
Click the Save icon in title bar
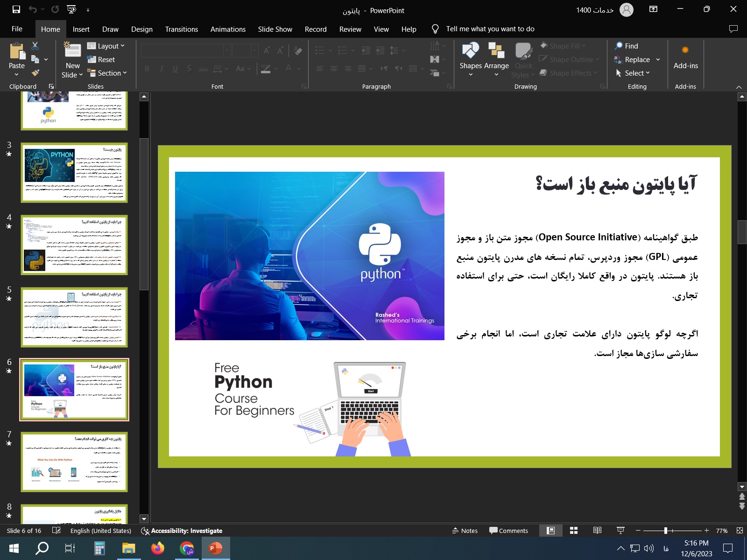coord(16,9)
